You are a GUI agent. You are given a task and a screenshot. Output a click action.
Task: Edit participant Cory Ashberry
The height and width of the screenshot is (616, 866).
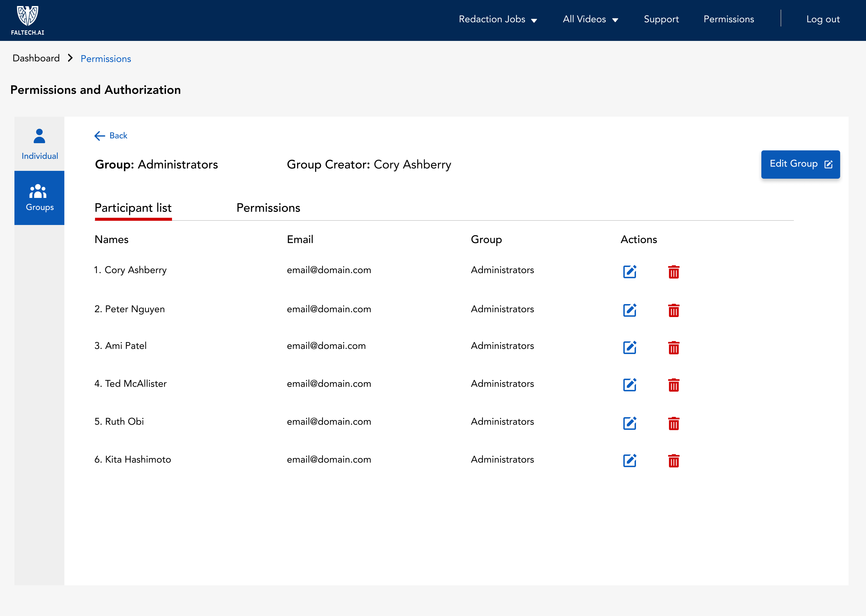[x=630, y=272]
